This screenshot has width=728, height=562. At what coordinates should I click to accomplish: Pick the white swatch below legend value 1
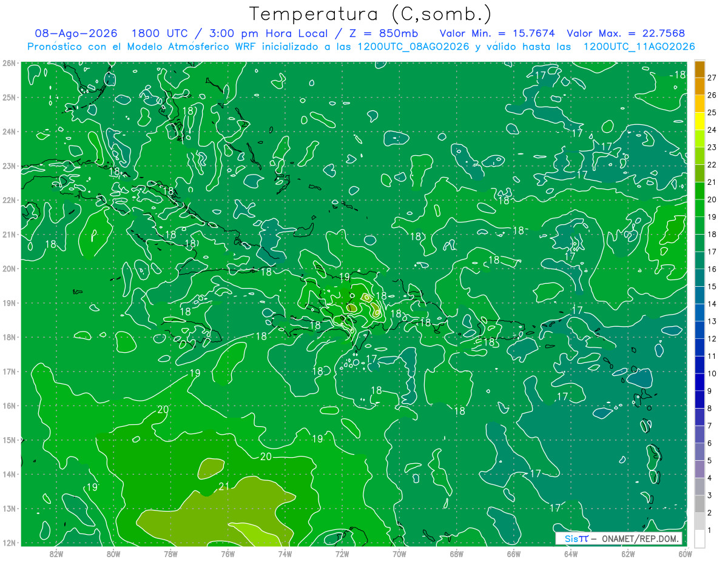[699, 538]
